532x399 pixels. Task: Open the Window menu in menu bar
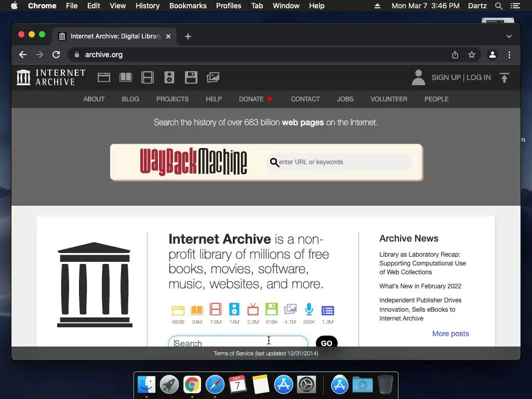pyautogui.click(x=286, y=6)
